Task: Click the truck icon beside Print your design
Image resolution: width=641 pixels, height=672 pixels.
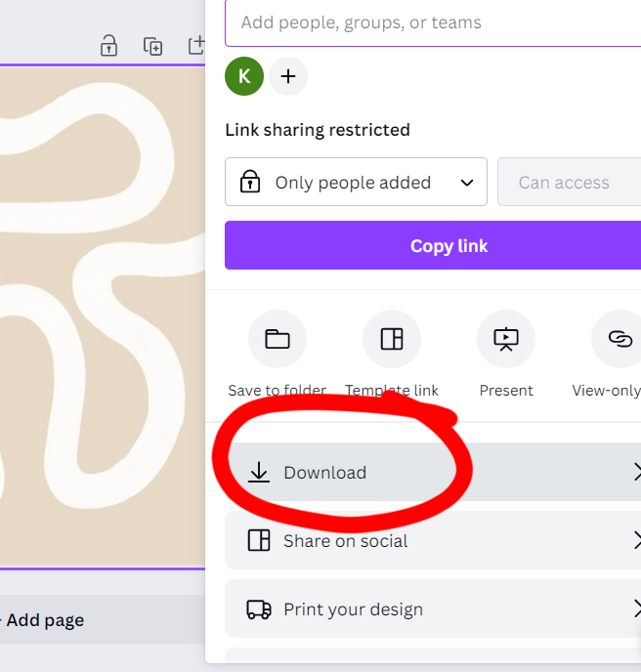Action: point(259,609)
